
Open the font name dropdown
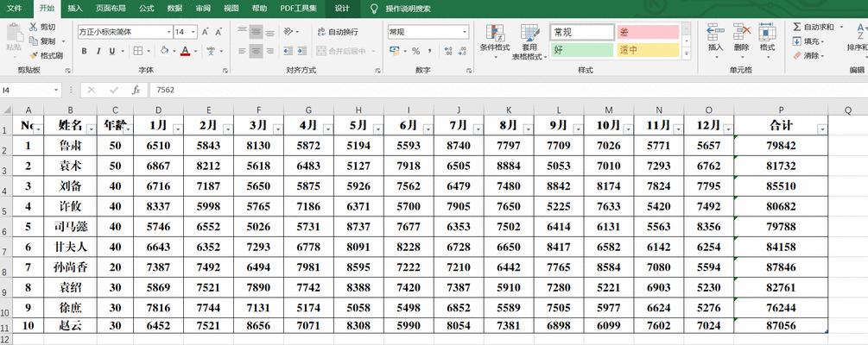[168, 32]
